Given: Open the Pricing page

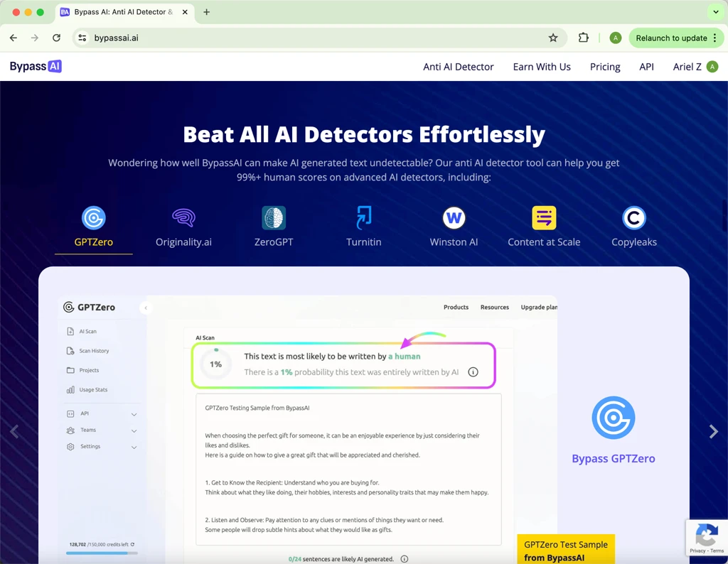Looking at the screenshot, I should tap(605, 67).
